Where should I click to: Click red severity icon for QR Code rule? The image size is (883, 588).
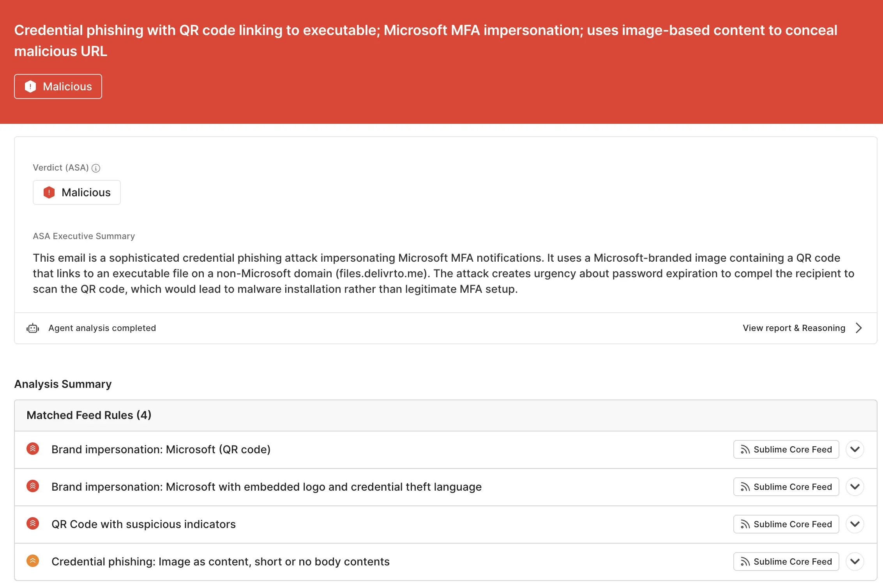pos(33,524)
